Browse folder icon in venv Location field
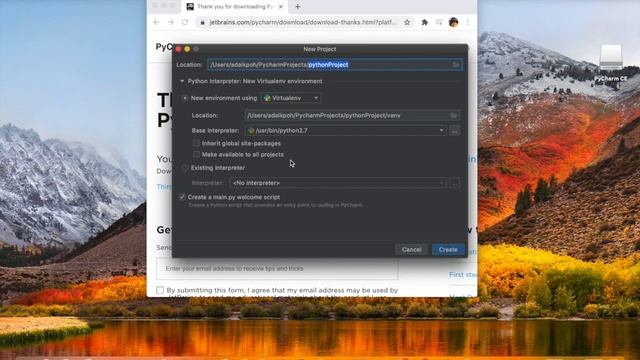 tap(453, 116)
